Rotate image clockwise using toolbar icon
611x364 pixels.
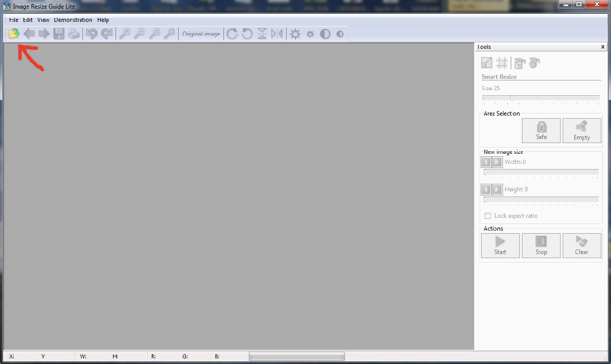232,34
